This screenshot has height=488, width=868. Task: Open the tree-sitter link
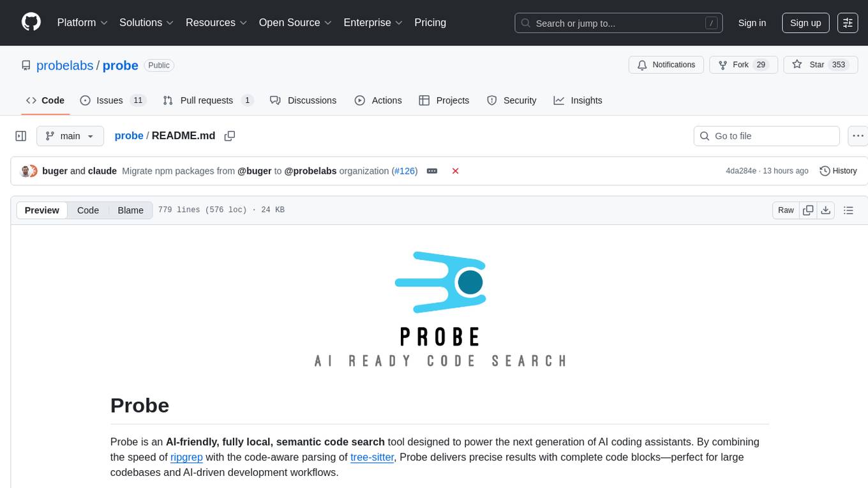pos(372,457)
